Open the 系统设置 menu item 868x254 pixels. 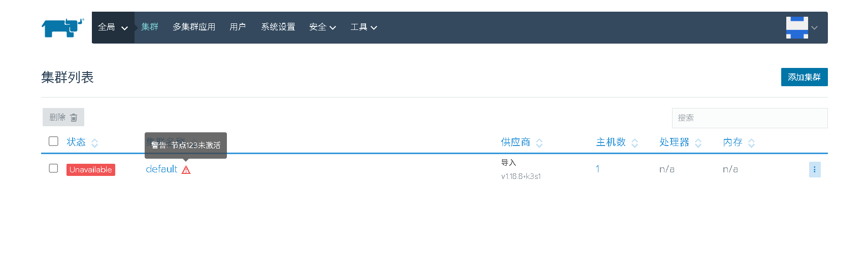pyautogui.click(x=278, y=27)
